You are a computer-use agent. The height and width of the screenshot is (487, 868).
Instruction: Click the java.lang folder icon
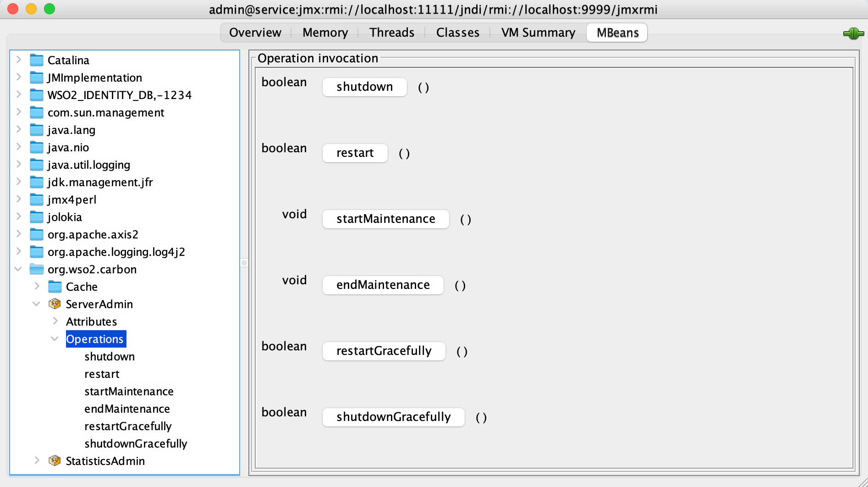pos(37,130)
